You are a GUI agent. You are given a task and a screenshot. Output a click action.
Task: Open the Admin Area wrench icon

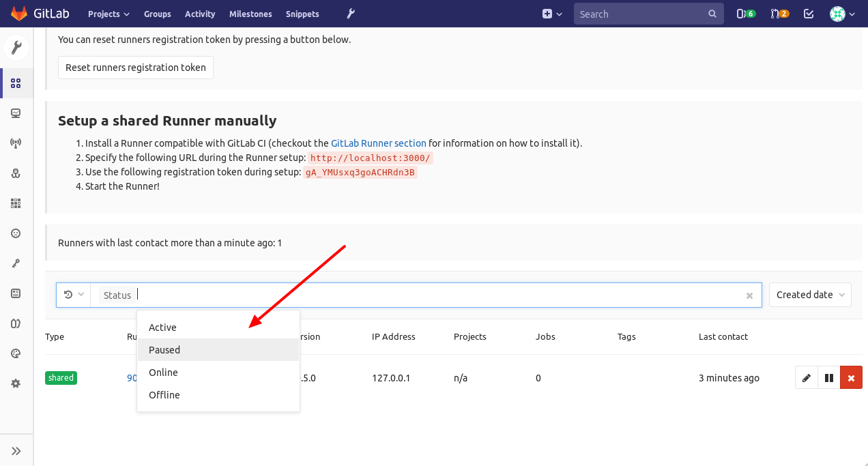16,47
